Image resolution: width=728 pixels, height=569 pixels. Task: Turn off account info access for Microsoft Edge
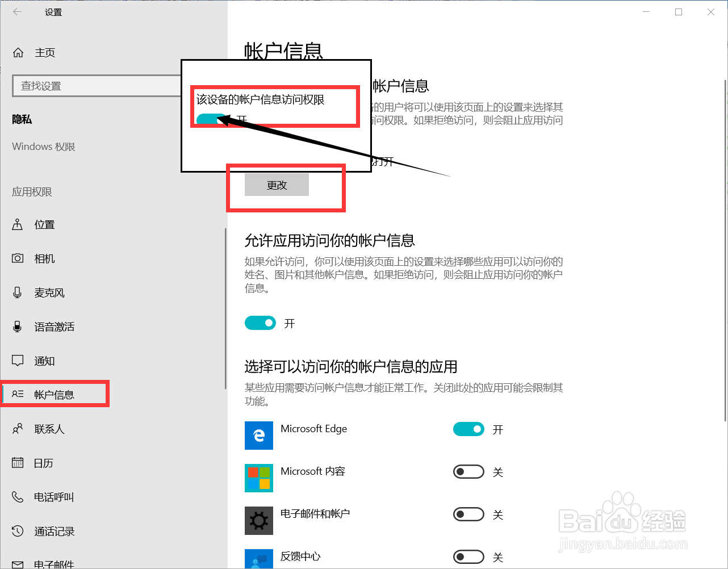pyautogui.click(x=468, y=429)
